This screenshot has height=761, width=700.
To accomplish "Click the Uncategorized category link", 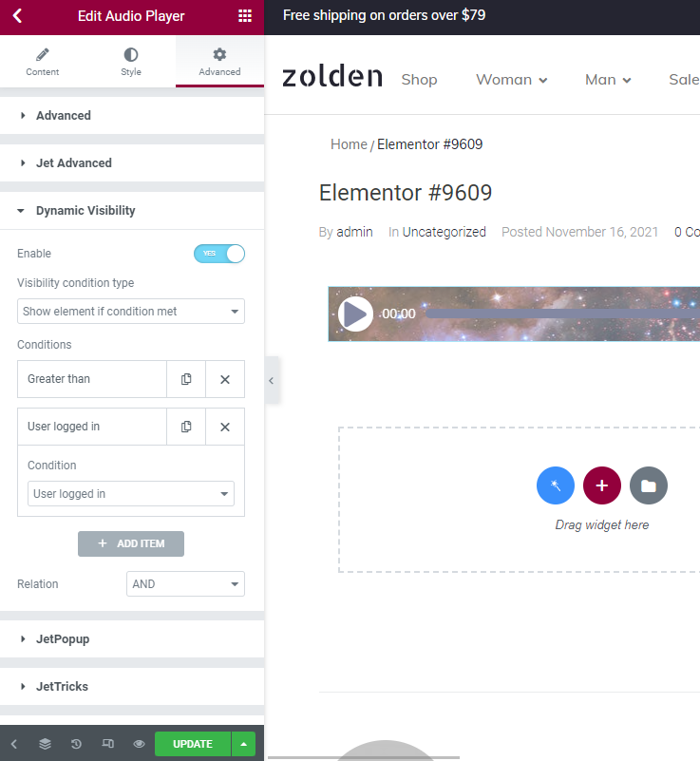I will tap(444, 232).
